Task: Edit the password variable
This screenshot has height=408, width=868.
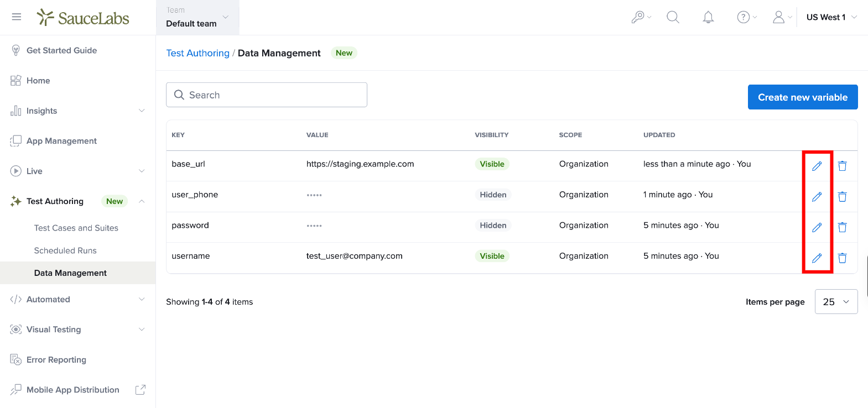Action: pyautogui.click(x=817, y=227)
